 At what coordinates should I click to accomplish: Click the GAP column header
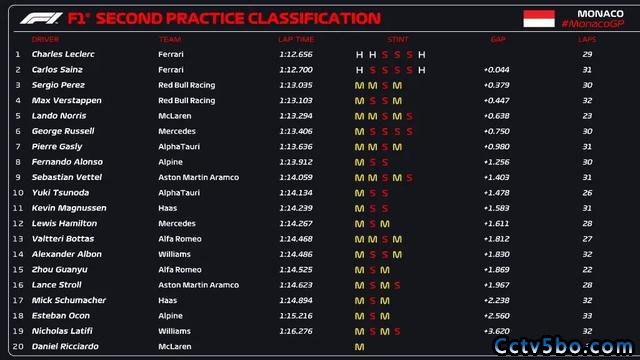point(498,40)
